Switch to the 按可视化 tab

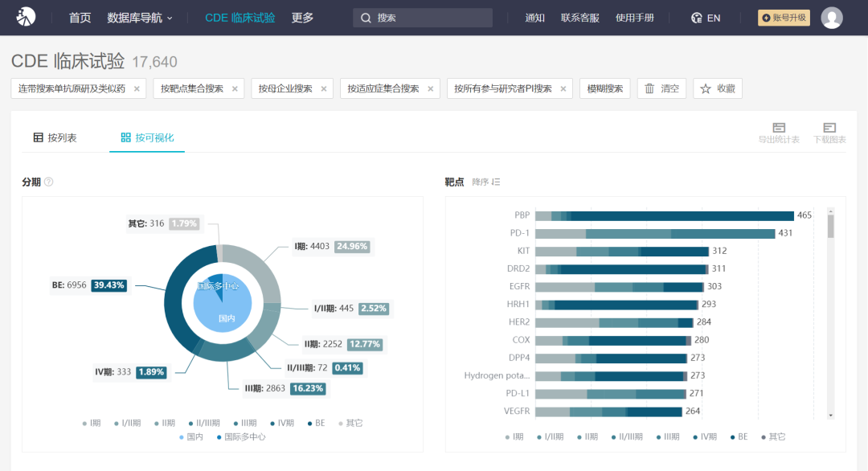(147, 137)
